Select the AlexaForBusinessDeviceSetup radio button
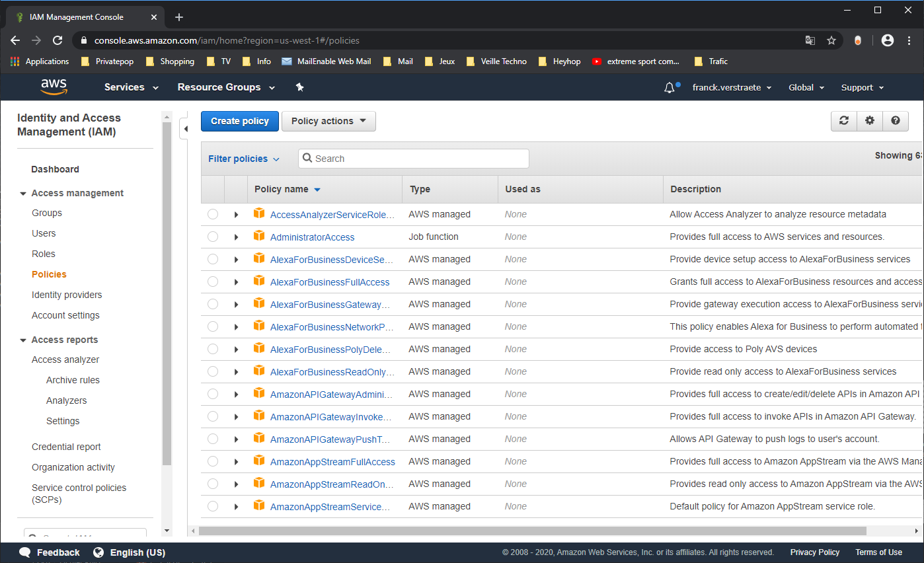 tap(213, 259)
